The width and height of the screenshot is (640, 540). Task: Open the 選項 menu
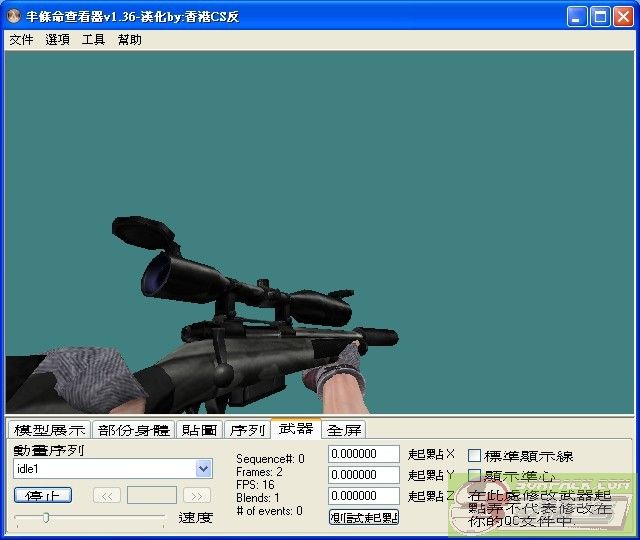[57, 40]
